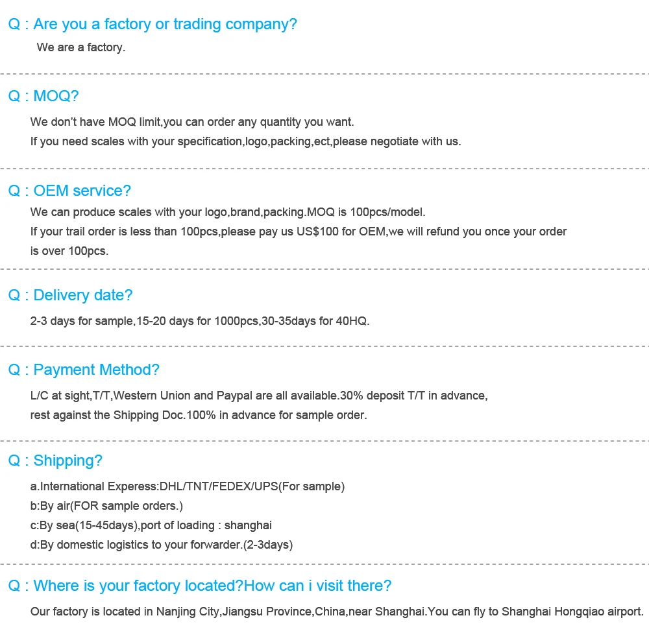Click the 'b:By air' shipping option
The image size is (649, 644).
(x=106, y=506)
